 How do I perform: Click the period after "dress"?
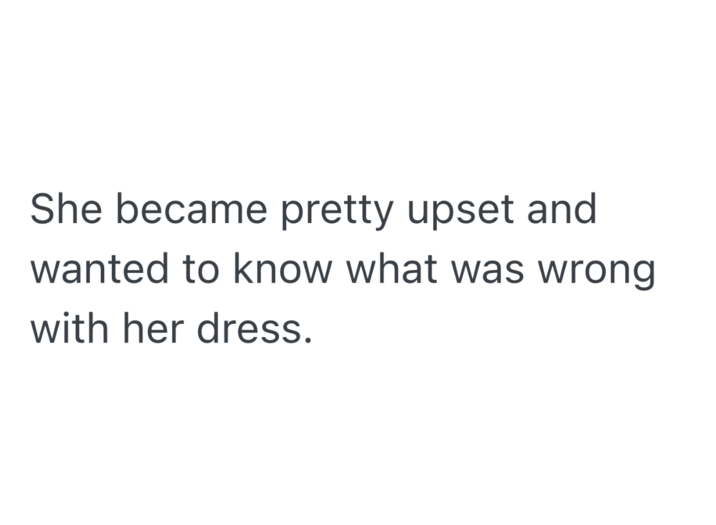point(307,341)
